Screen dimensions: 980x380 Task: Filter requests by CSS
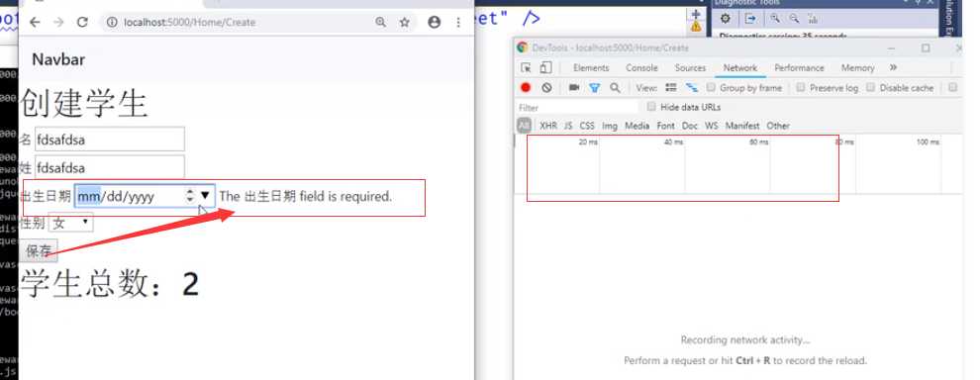[x=587, y=126]
